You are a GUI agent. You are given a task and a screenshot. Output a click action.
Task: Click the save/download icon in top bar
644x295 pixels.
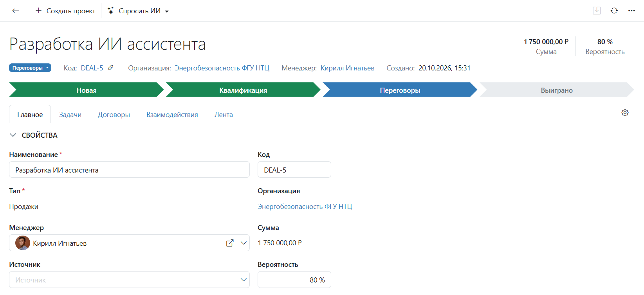click(x=597, y=11)
